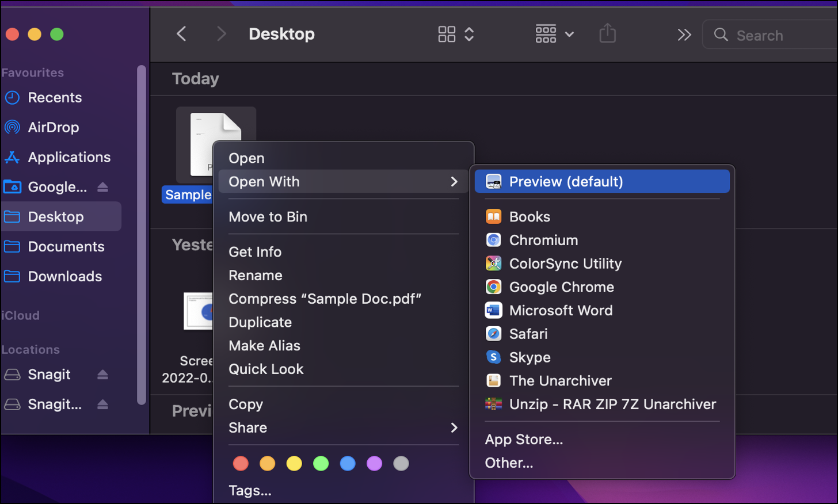Click the Recents clock icon
This screenshot has height=504, width=838.
[12, 98]
